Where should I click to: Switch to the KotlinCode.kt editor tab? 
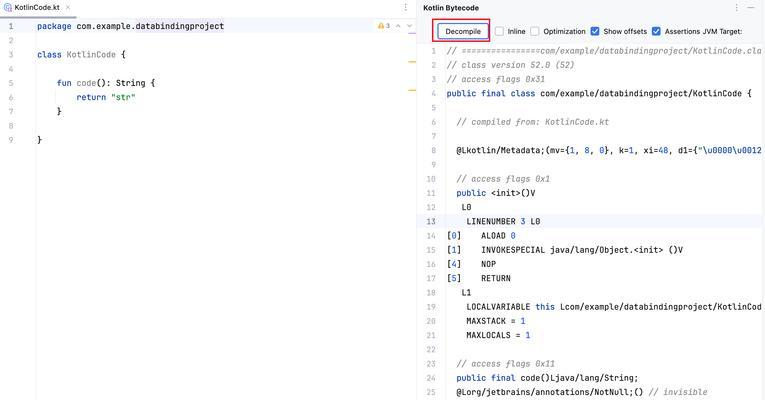(37, 7)
